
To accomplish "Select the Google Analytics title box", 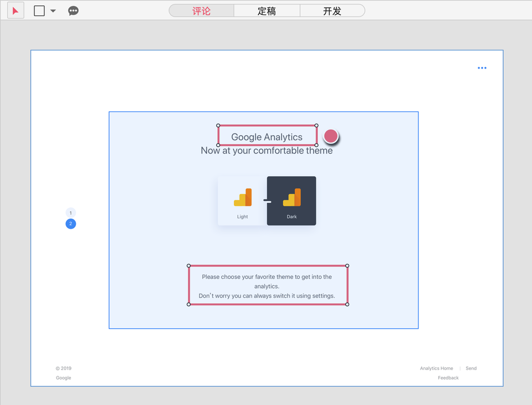I will coord(267,136).
